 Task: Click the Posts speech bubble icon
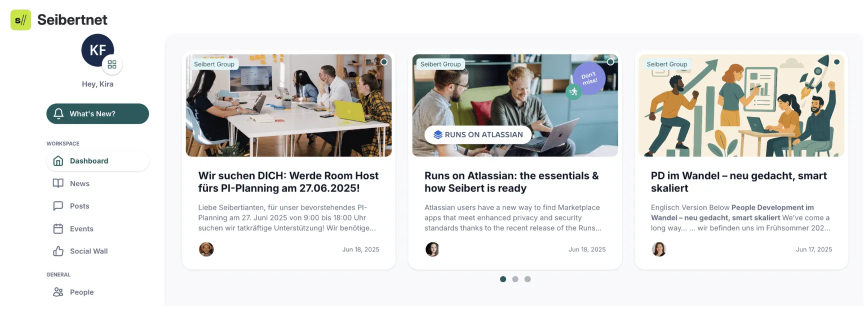(x=58, y=206)
